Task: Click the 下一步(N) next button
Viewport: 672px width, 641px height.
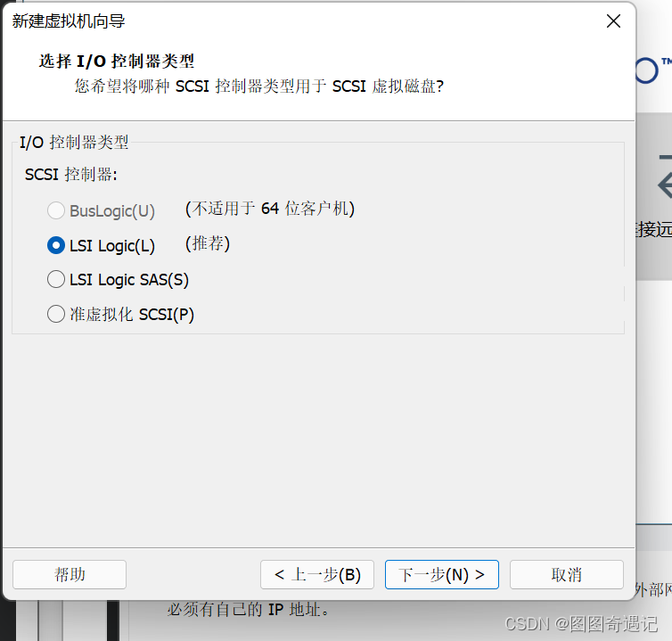Action: (442, 574)
